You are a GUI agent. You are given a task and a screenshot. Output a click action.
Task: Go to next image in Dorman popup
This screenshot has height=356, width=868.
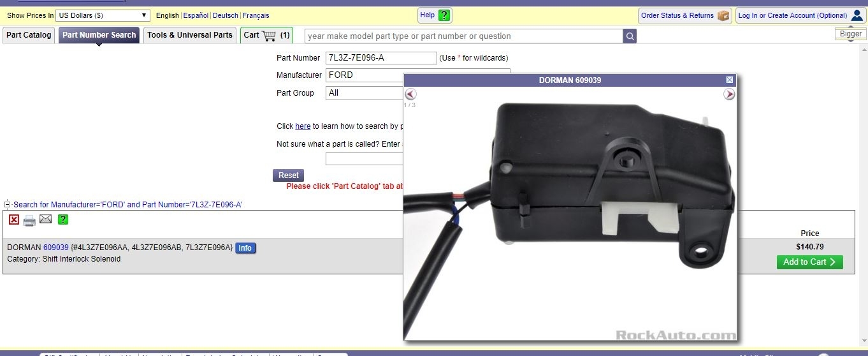pos(729,94)
